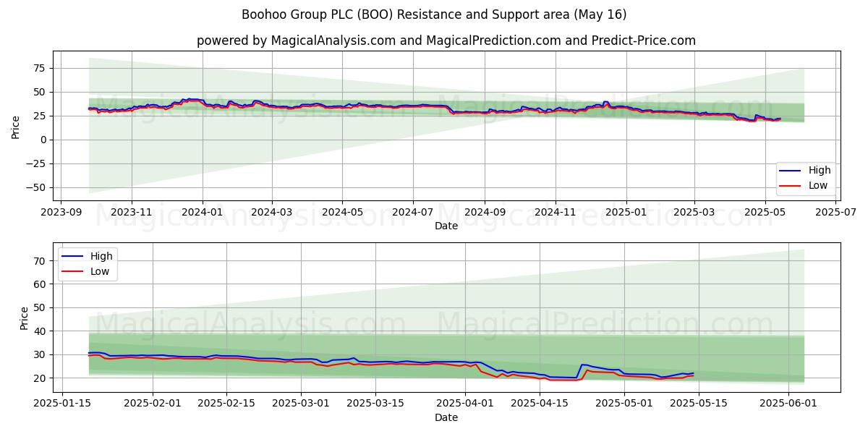Click the '2025-06-01' tick label
Viewport: 868px width, 434px height.
tap(788, 404)
